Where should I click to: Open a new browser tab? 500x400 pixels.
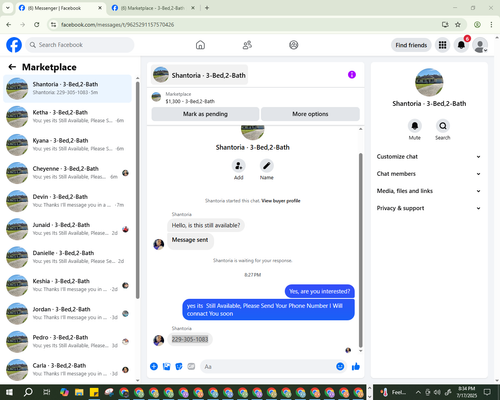coord(207,8)
